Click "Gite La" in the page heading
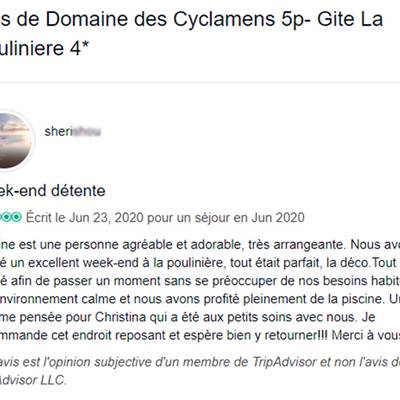 pos(350,19)
